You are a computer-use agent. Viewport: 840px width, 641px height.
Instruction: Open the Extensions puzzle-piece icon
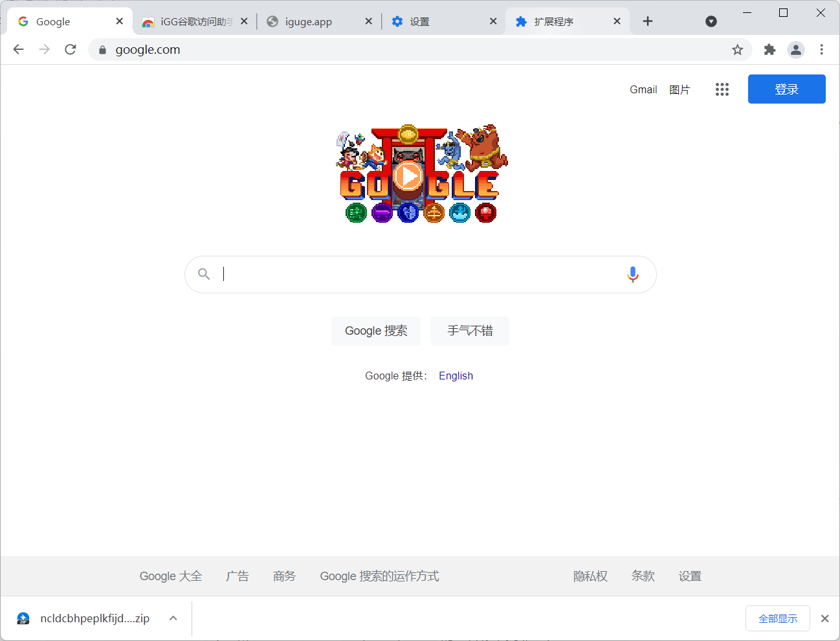(x=769, y=49)
